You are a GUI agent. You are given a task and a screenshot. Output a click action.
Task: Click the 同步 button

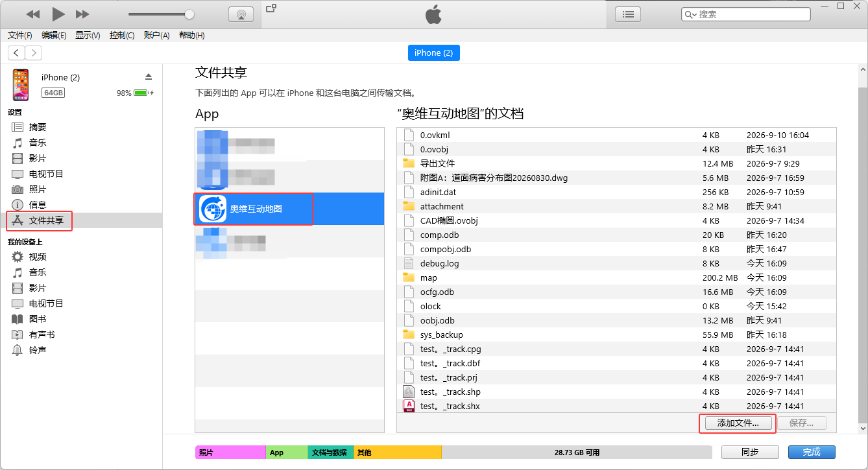(x=749, y=452)
